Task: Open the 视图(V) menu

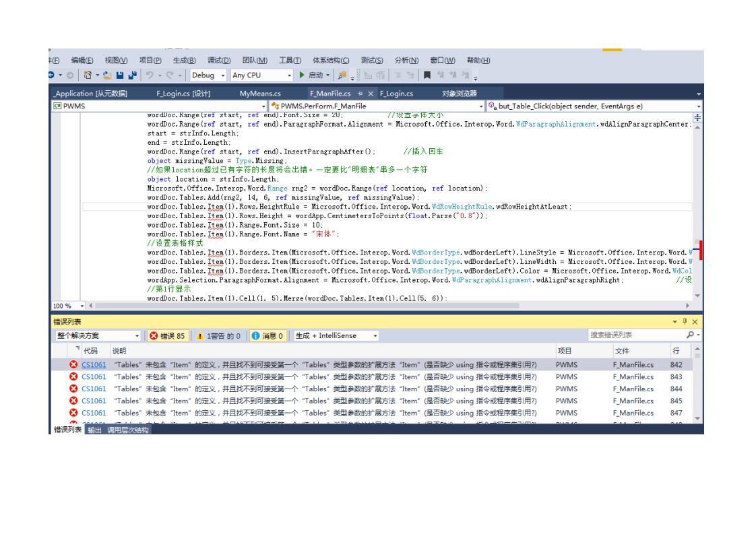Action: pyautogui.click(x=116, y=60)
